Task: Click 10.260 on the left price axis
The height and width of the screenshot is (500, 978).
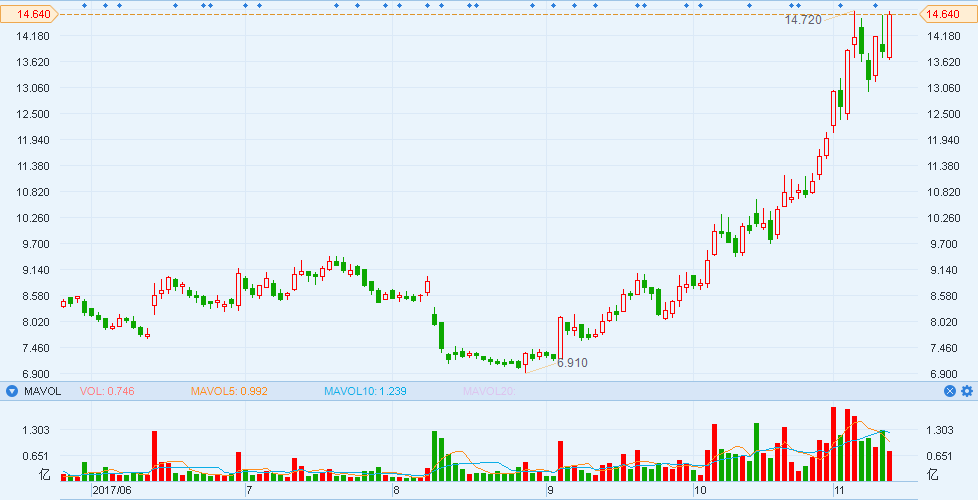Action: coord(33,218)
